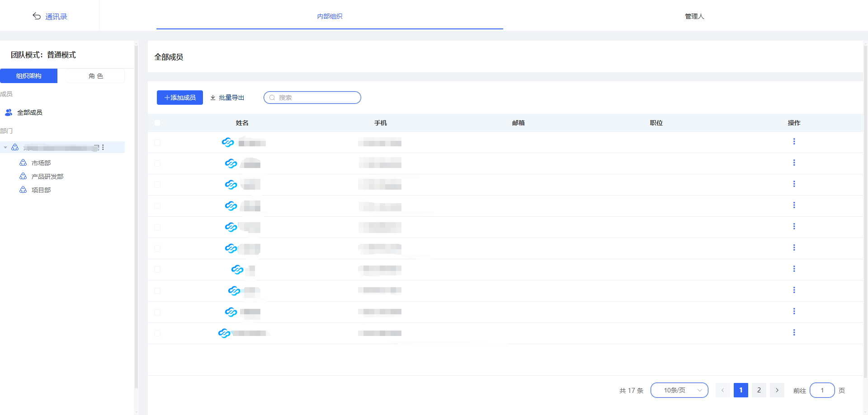
Task: Switch to the 角色 tab
Action: (x=95, y=76)
